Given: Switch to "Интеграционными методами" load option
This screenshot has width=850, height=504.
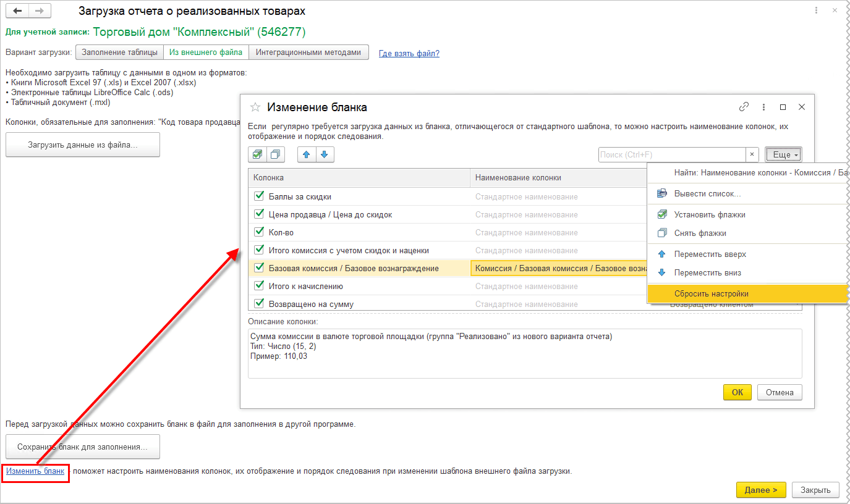Looking at the screenshot, I should tap(308, 52).
